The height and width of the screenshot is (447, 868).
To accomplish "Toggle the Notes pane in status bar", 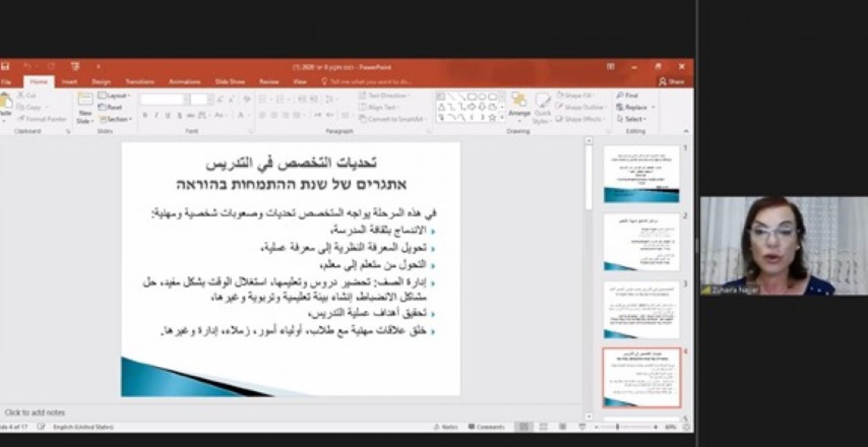I will pyautogui.click(x=446, y=427).
